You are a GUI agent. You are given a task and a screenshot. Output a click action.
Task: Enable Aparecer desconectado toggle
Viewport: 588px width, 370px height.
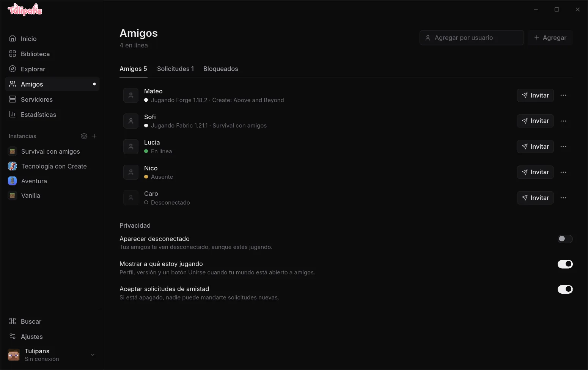click(x=565, y=239)
